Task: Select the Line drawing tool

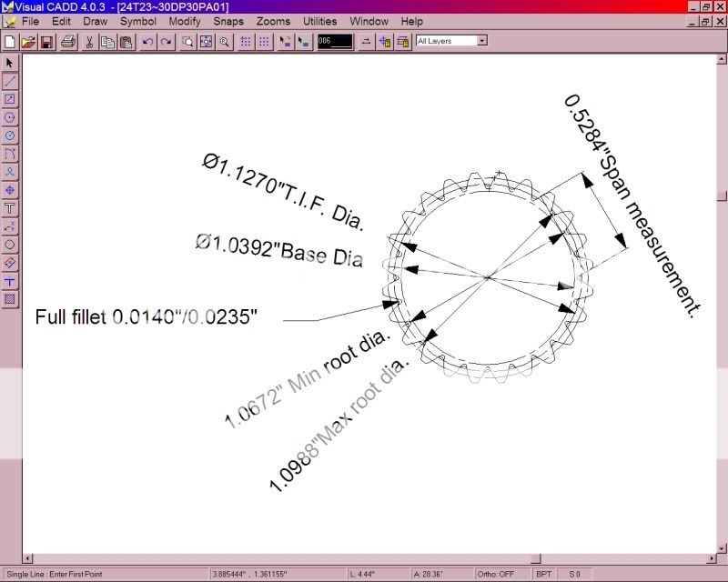Action: click(x=10, y=81)
